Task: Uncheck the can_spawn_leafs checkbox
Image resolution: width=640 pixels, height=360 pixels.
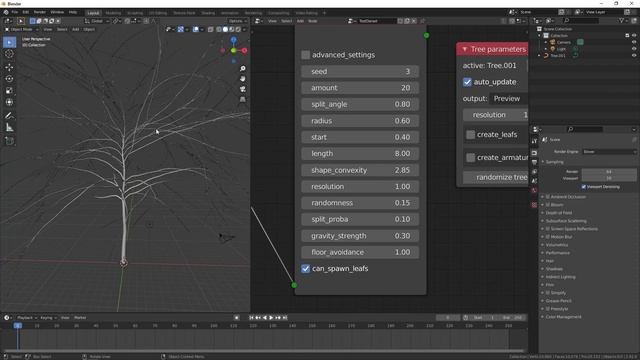Action: (305, 269)
